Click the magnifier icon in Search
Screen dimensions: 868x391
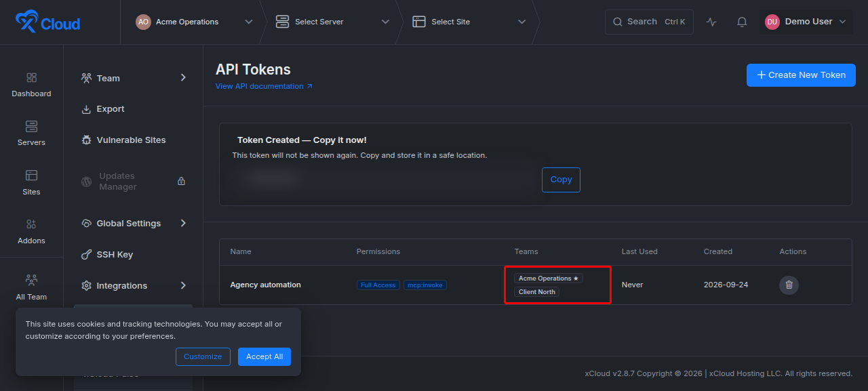coord(618,22)
